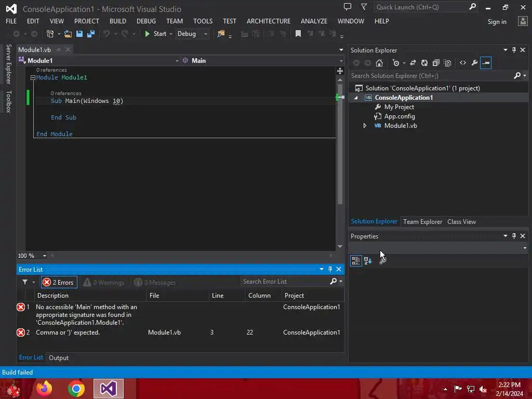Click the feedback speech bubble icon
532x399 pixels.
coord(348,7)
